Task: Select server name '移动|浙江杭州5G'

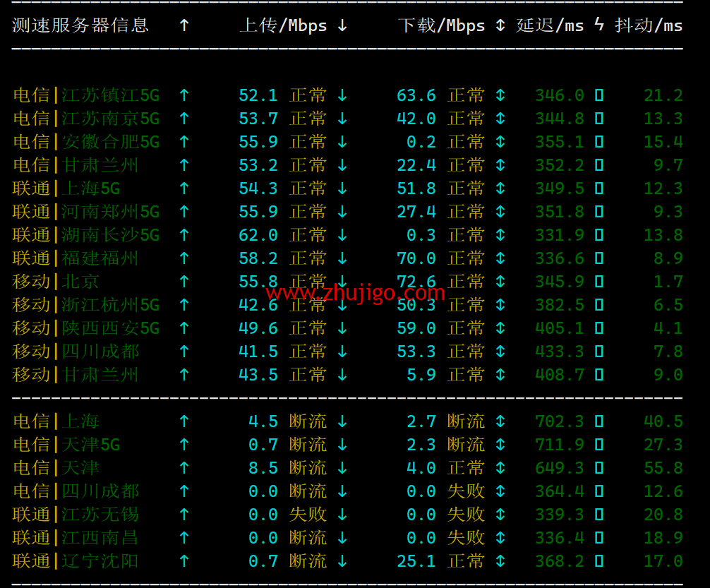Action: click(x=86, y=305)
